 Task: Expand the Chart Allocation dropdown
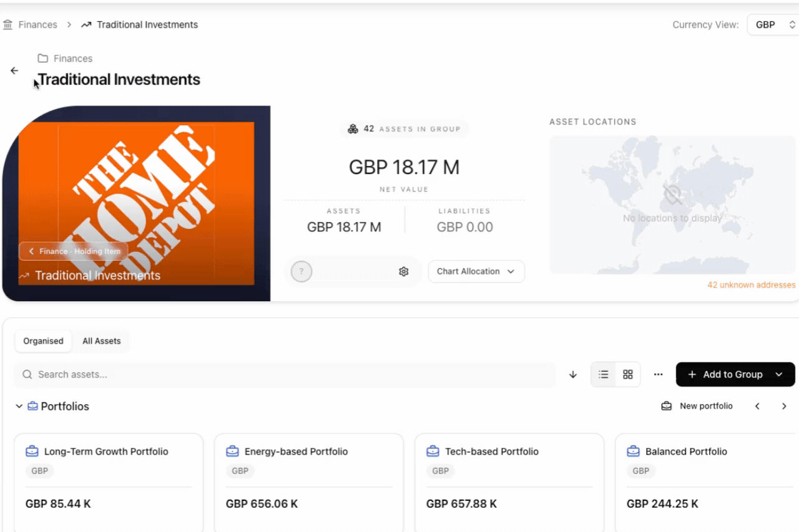point(476,271)
